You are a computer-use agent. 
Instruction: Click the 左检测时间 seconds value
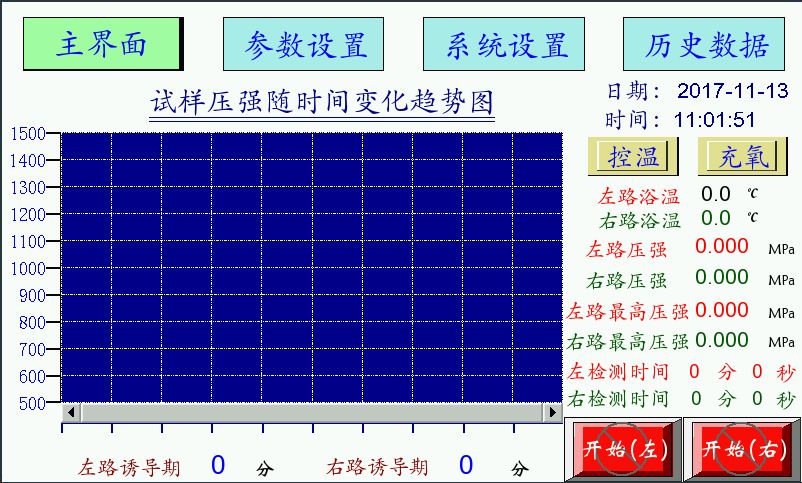757,371
